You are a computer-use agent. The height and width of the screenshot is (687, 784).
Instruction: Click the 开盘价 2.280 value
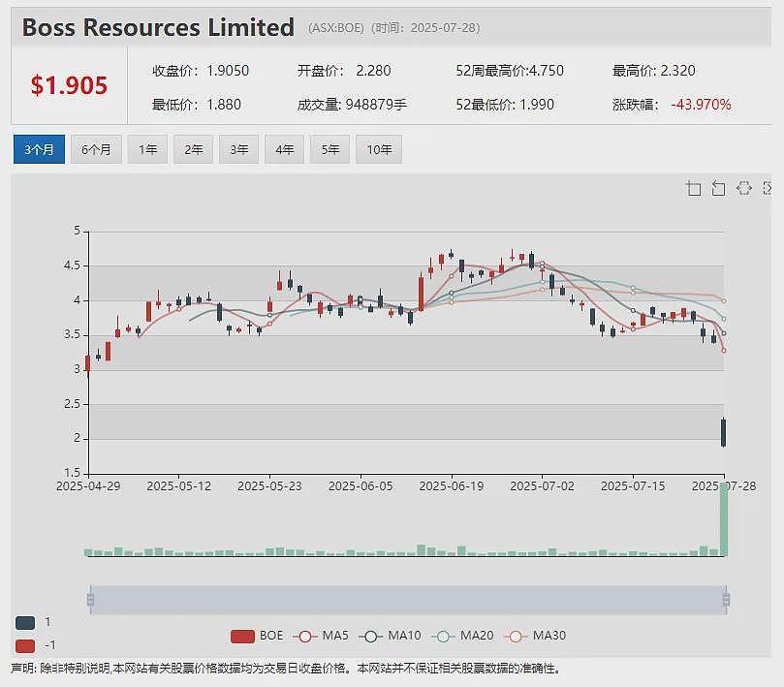(x=373, y=71)
